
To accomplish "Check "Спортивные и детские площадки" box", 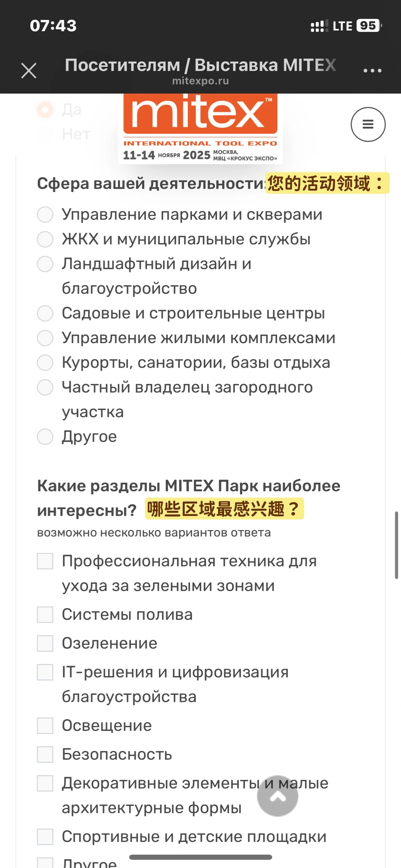I will pyautogui.click(x=45, y=837).
